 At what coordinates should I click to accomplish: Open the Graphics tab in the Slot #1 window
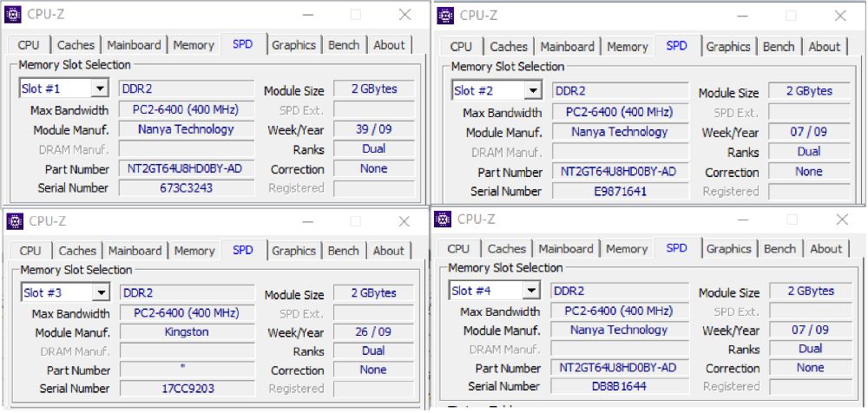[x=294, y=45]
